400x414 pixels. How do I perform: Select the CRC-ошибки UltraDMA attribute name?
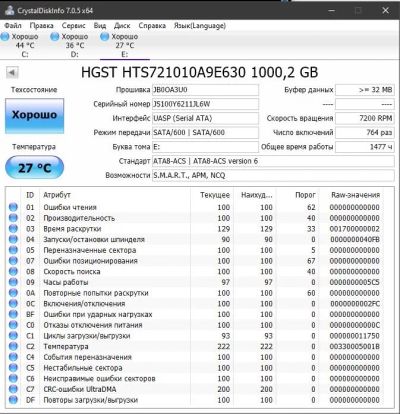point(80,389)
